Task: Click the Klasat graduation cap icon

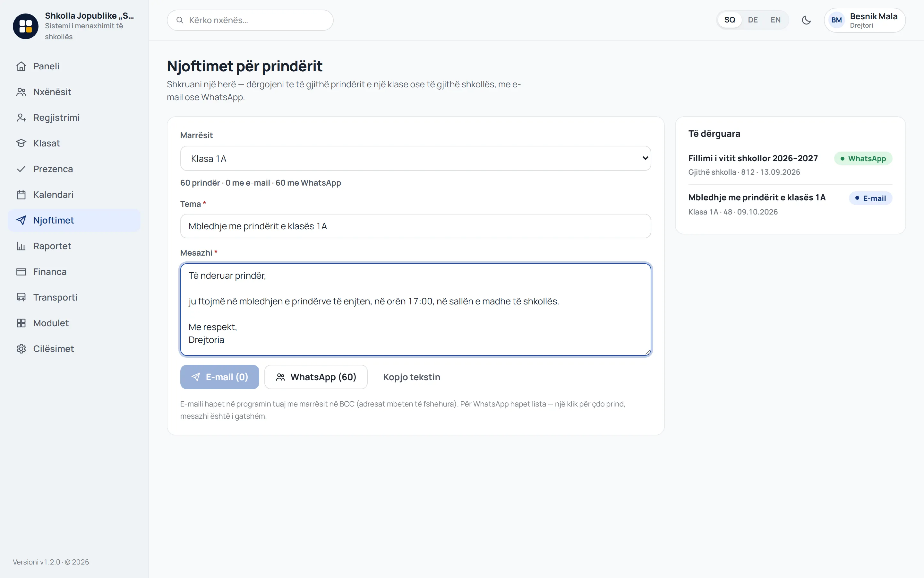Action: (21, 143)
